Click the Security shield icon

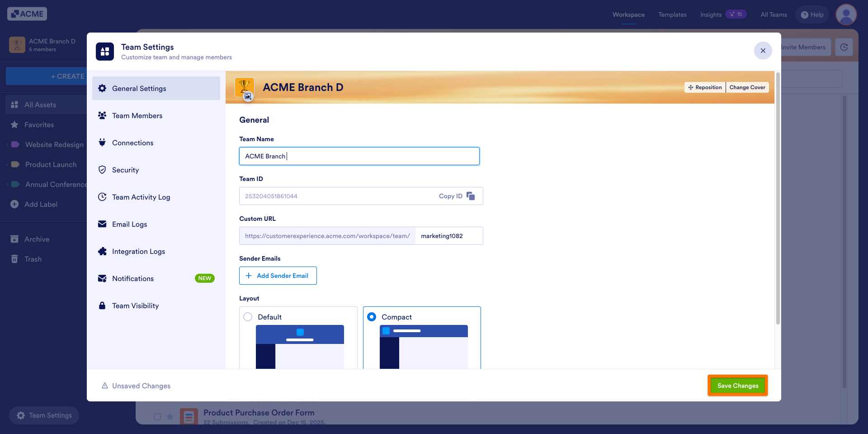coord(102,170)
